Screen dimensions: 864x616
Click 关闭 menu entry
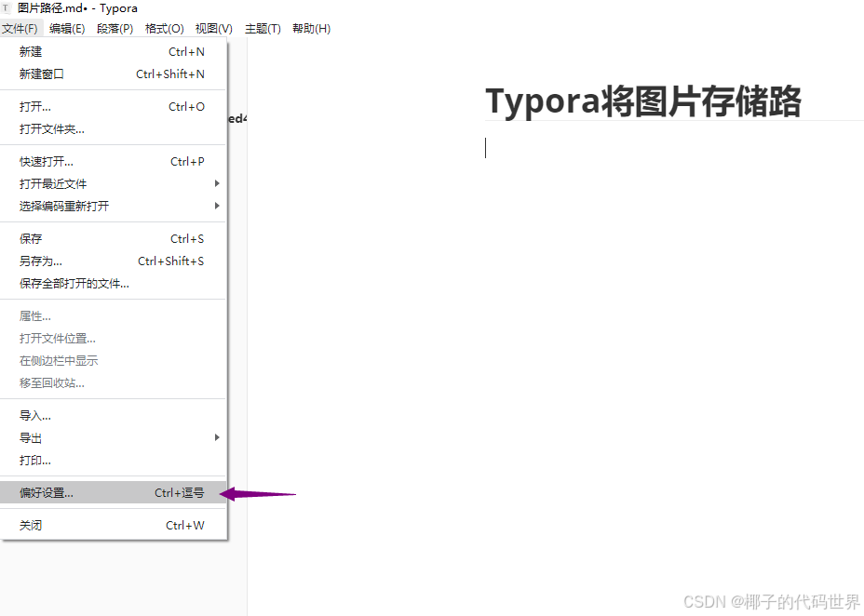point(113,526)
